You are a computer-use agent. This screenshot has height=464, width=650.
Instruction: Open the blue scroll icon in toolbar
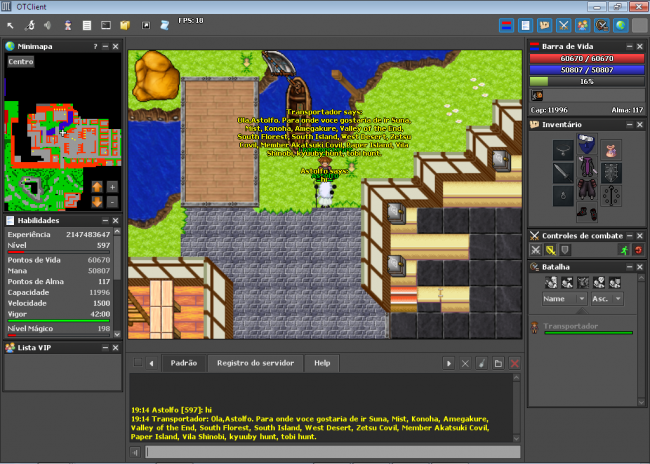(x=165, y=26)
